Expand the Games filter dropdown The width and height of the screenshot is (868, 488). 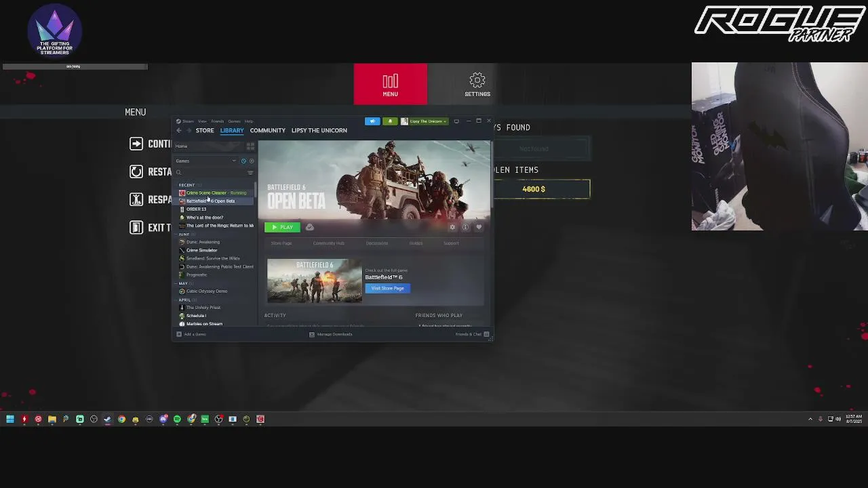[234, 161]
